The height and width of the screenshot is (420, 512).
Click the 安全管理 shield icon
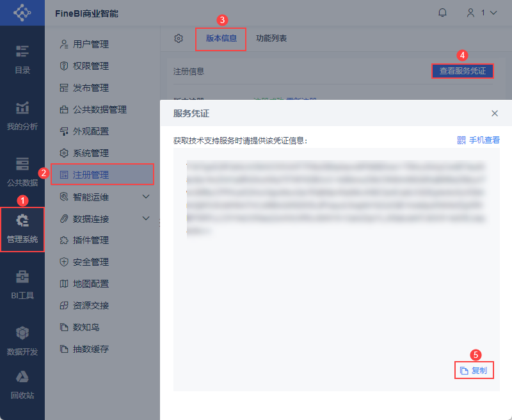click(64, 262)
